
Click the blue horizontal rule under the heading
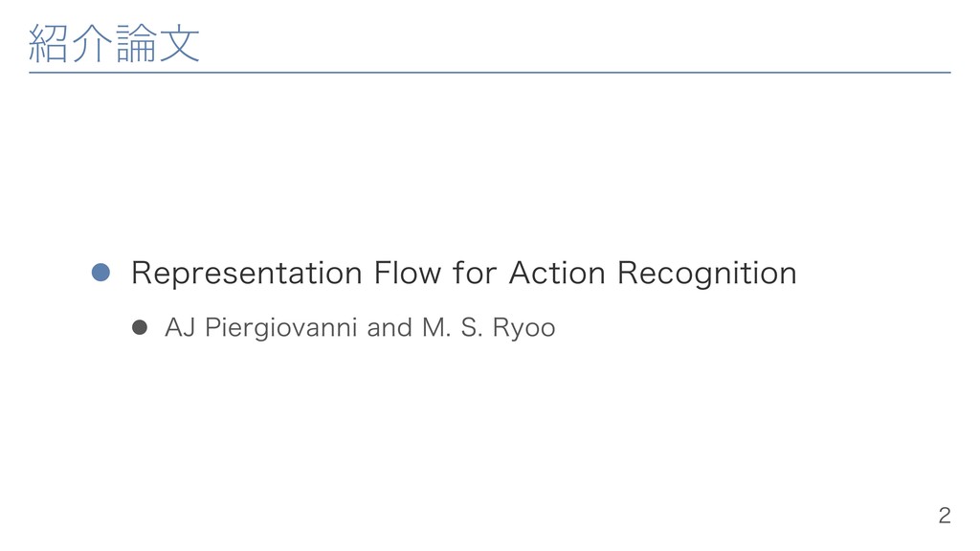pyautogui.click(x=489, y=73)
